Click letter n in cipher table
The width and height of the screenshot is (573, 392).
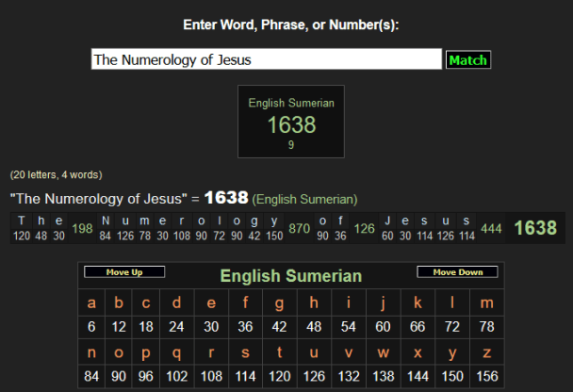91,352
